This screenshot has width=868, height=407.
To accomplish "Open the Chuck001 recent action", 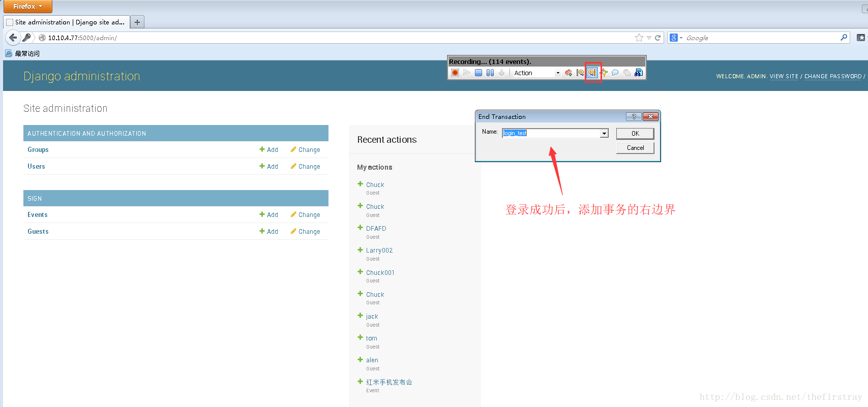I will [x=380, y=273].
